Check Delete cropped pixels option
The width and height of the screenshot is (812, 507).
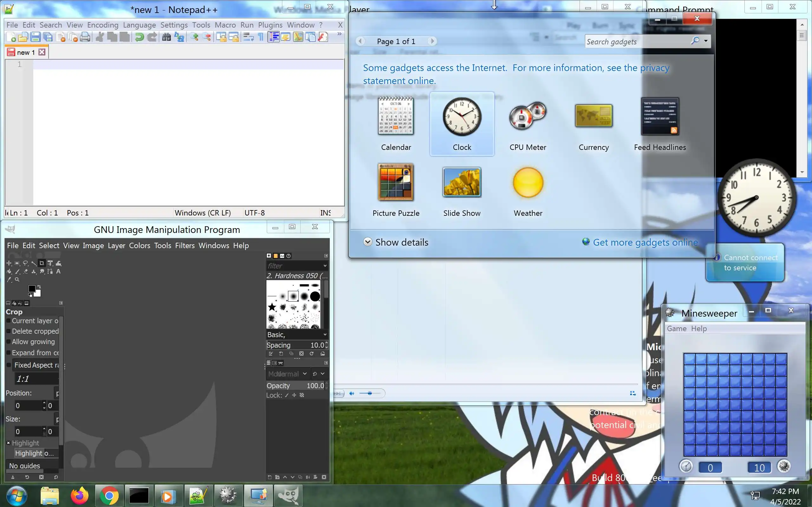click(9, 331)
